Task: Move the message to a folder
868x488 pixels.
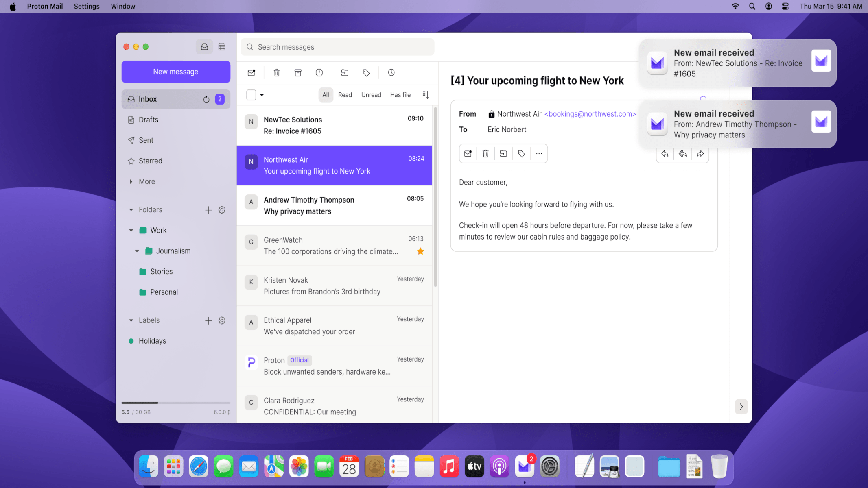Action: [345, 72]
